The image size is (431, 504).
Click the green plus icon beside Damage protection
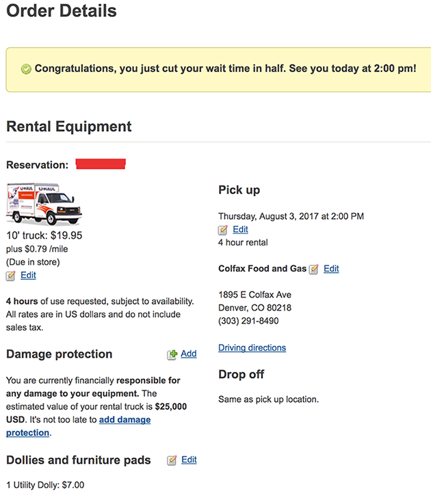pos(172,354)
